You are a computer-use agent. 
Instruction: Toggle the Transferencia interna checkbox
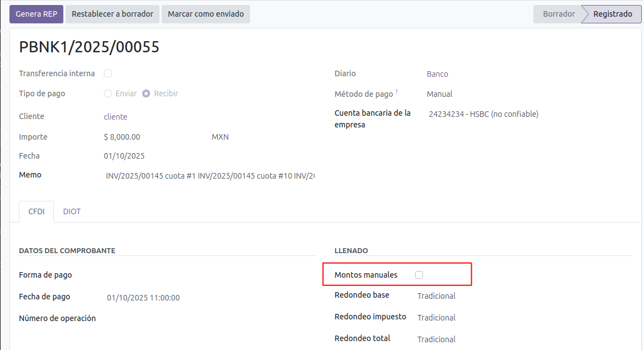click(108, 73)
